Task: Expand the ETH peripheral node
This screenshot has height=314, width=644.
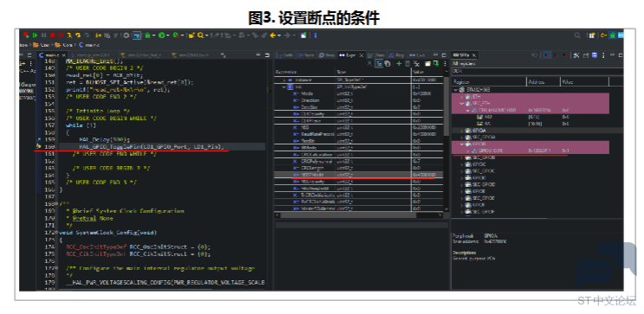Action: pyautogui.click(x=461, y=97)
